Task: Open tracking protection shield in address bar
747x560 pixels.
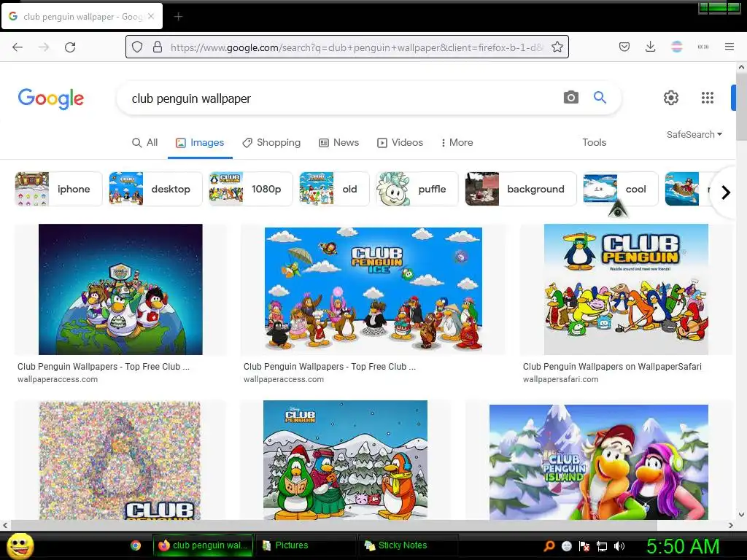Action: (137, 47)
